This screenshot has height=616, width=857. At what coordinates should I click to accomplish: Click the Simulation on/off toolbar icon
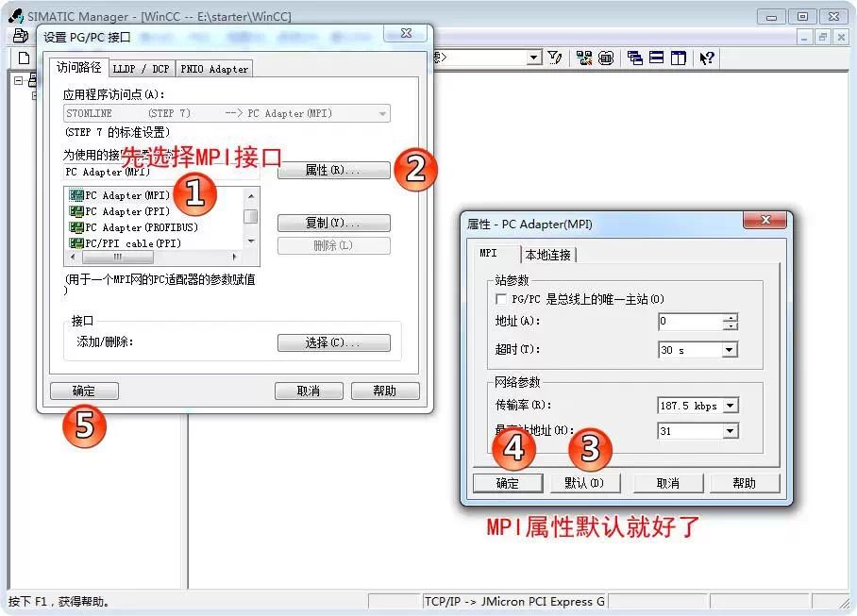606,58
